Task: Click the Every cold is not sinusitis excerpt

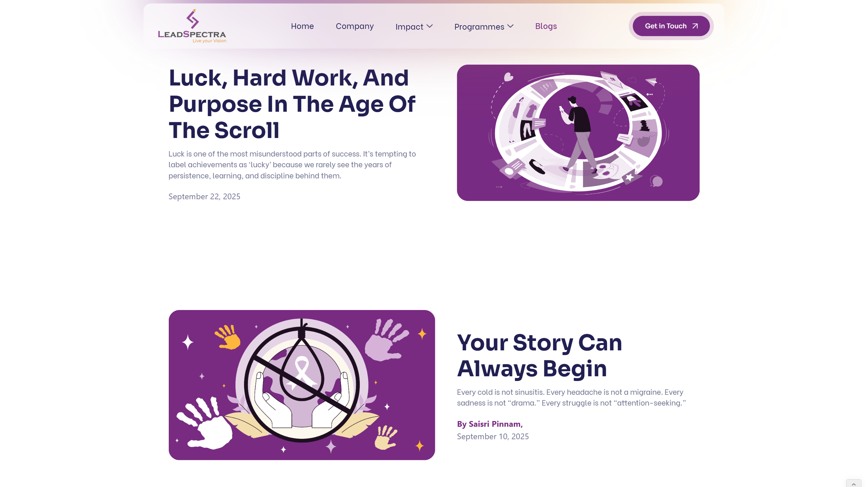Action: (x=571, y=397)
